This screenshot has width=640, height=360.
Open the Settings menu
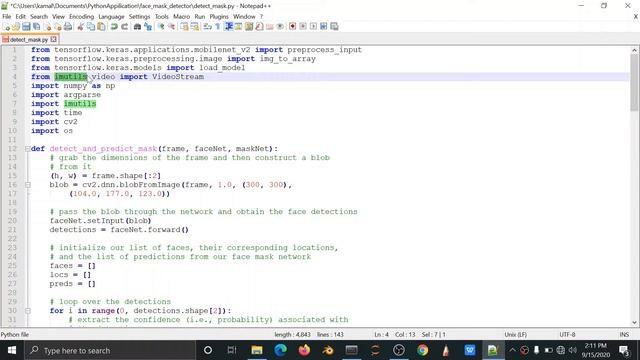point(139,16)
